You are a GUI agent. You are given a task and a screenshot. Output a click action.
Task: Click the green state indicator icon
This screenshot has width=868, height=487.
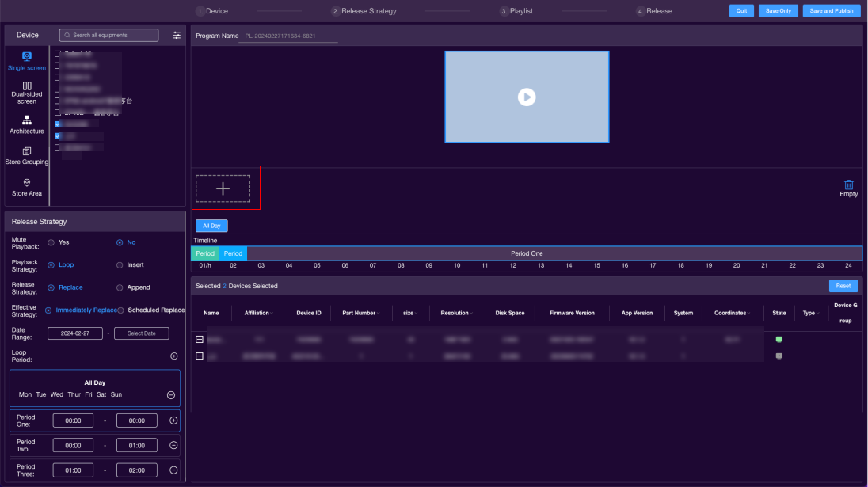(x=779, y=339)
